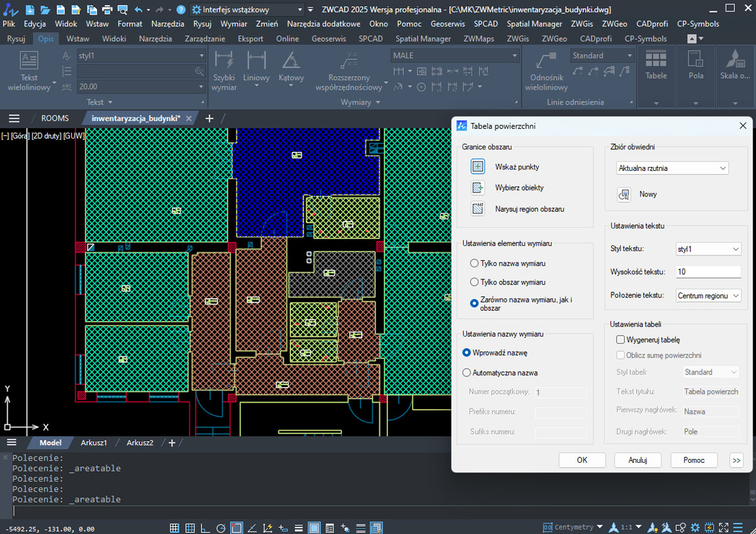
Task: Close the inwentaryzacja_budynki drawing tab
Action: tap(189, 118)
